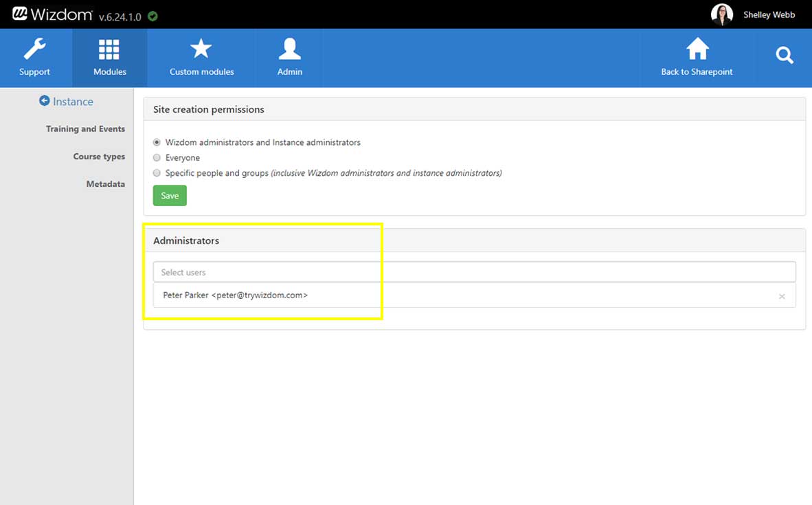Click Shelley Webb's profile avatar
812x505 pixels.
(x=722, y=14)
